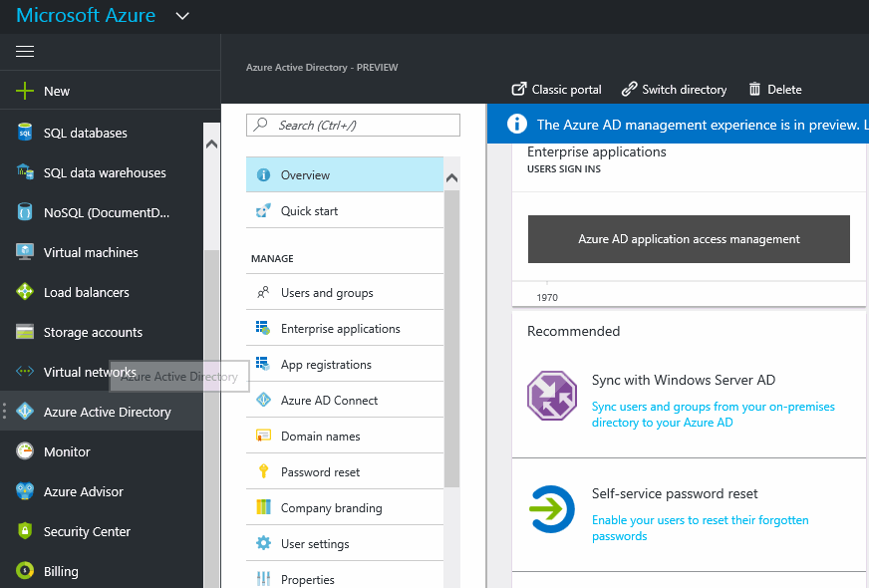The height and width of the screenshot is (588, 869).
Task: Click the blade menu scroll-up arrow
Action: coord(452,178)
